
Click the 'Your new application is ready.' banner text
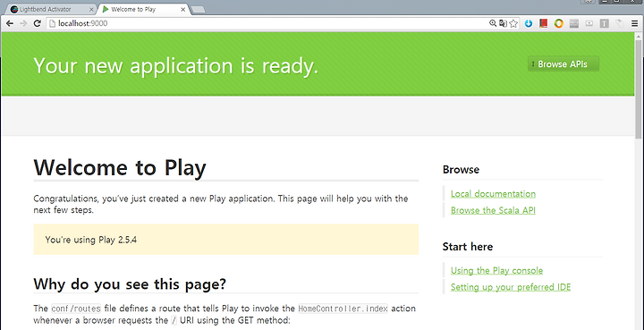(x=175, y=65)
